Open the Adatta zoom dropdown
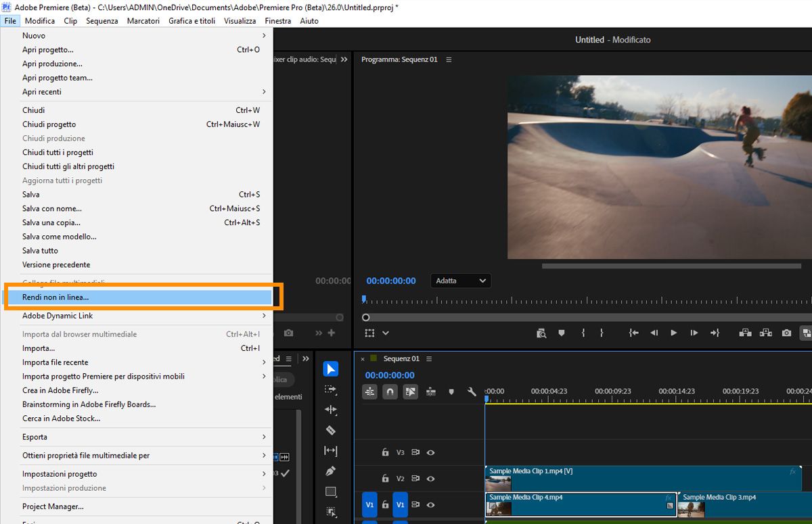 pyautogui.click(x=461, y=281)
